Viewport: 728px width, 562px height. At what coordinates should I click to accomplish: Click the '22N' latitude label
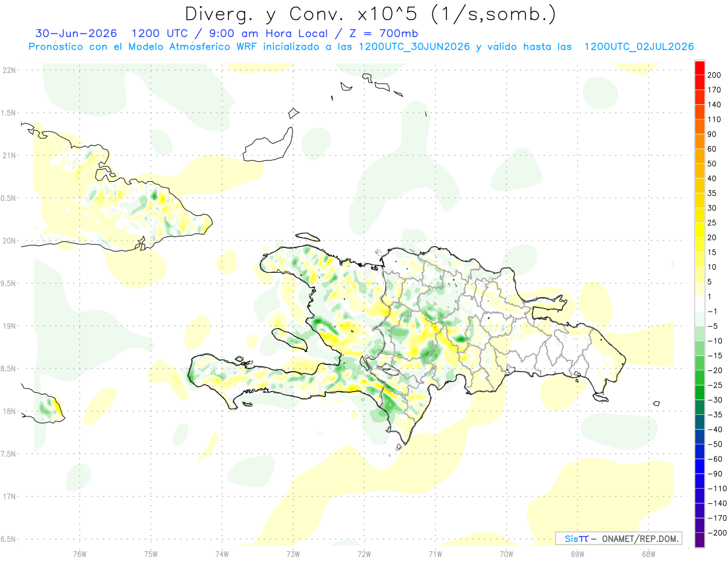coord(8,70)
